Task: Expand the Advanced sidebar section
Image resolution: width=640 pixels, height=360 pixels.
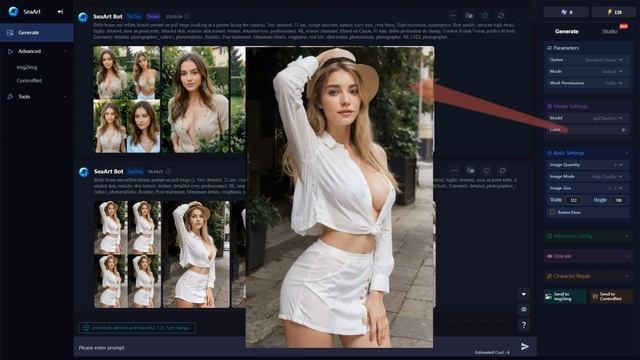Action: pos(37,51)
